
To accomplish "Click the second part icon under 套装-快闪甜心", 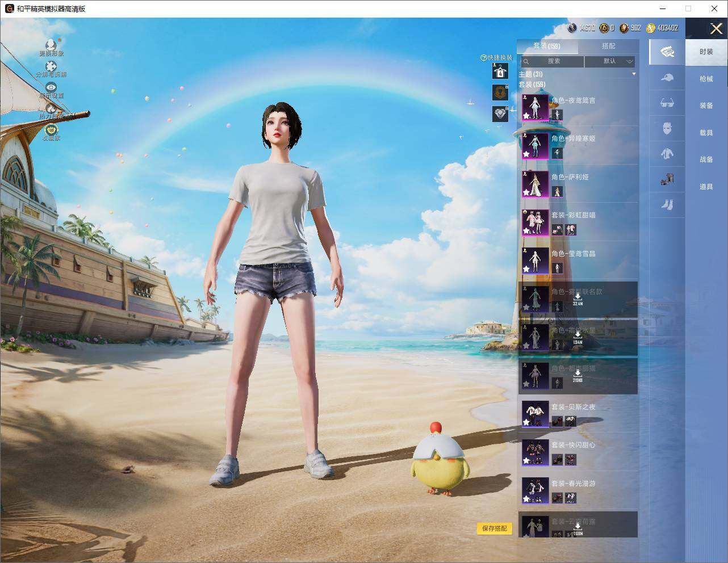I will coord(571,460).
